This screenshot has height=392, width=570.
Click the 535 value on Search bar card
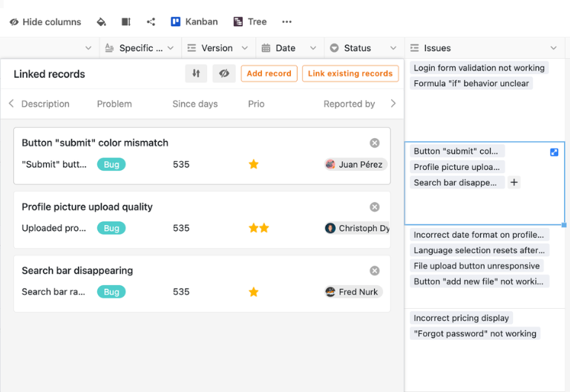181,292
